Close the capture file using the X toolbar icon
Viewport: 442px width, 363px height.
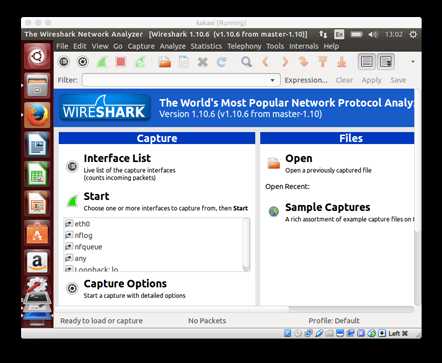(x=202, y=62)
